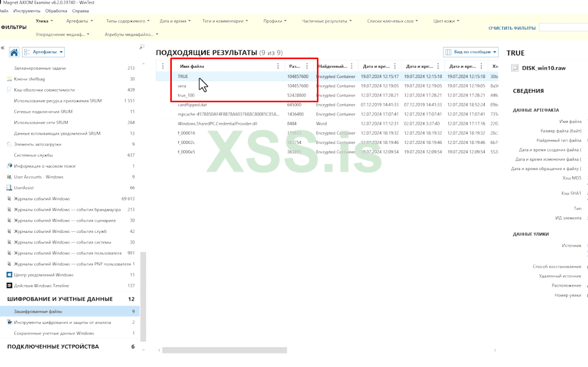Open Частичные результаты filter dropdown
The height and width of the screenshot is (367, 588).
pyautogui.click(x=327, y=21)
